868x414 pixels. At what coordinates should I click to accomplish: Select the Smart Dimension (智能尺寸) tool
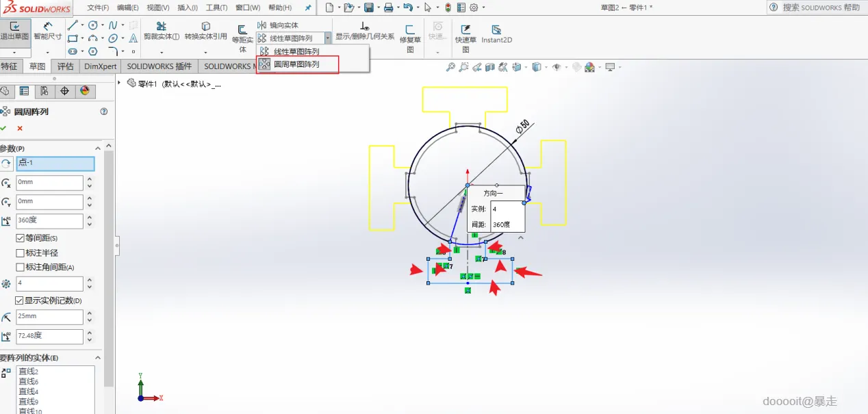48,31
